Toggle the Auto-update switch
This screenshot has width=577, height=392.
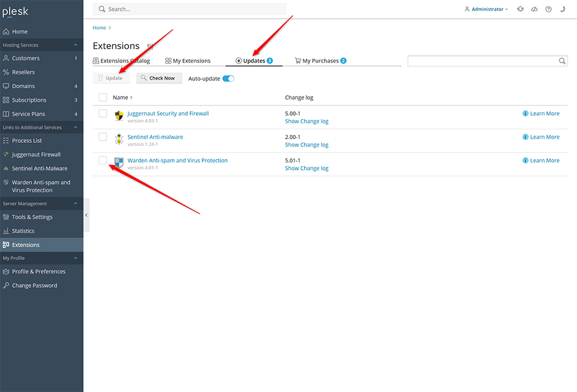(x=228, y=79)
